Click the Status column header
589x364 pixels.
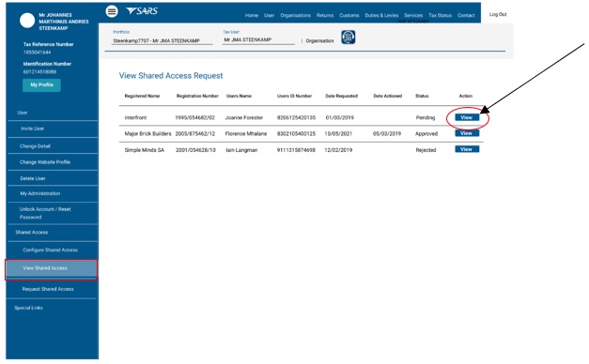click(422, 96)
